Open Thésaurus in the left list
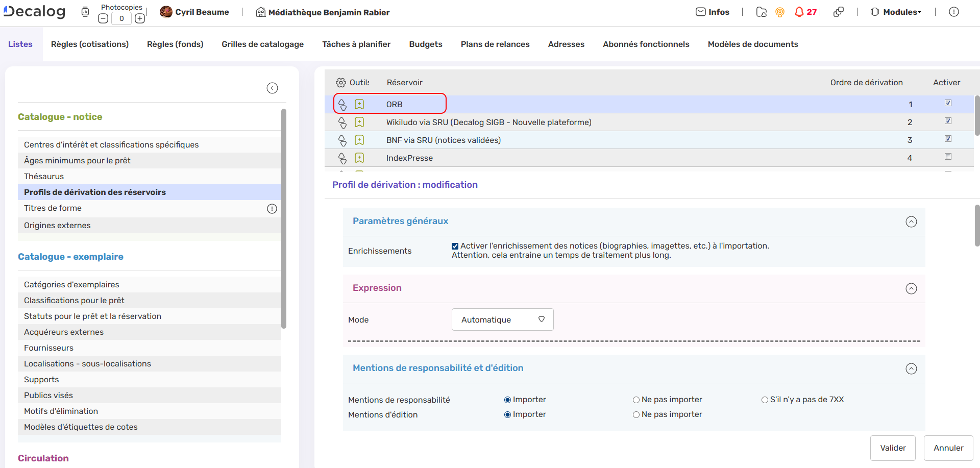980x468 pixels. tap(44, 177)
